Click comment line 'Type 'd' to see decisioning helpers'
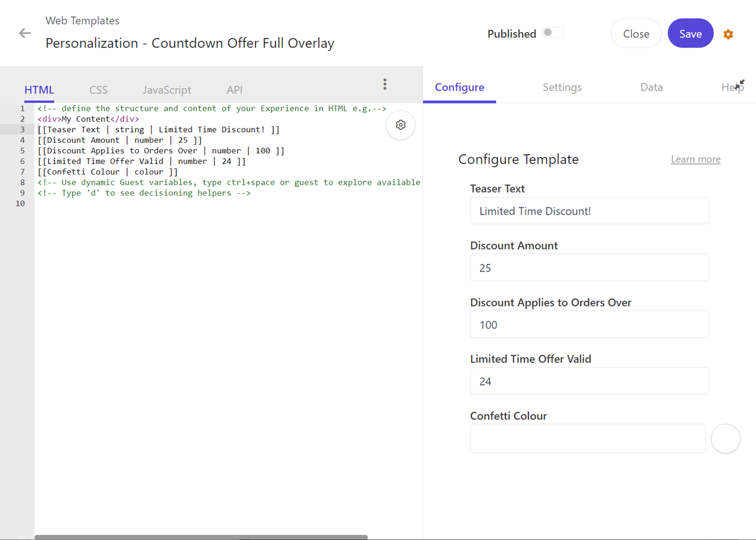 144,193
